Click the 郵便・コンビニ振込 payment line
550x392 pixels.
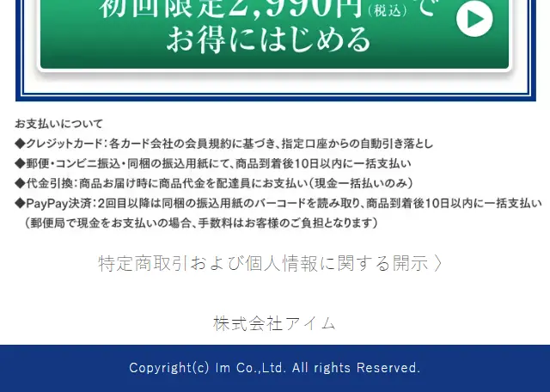coord(213,163)
